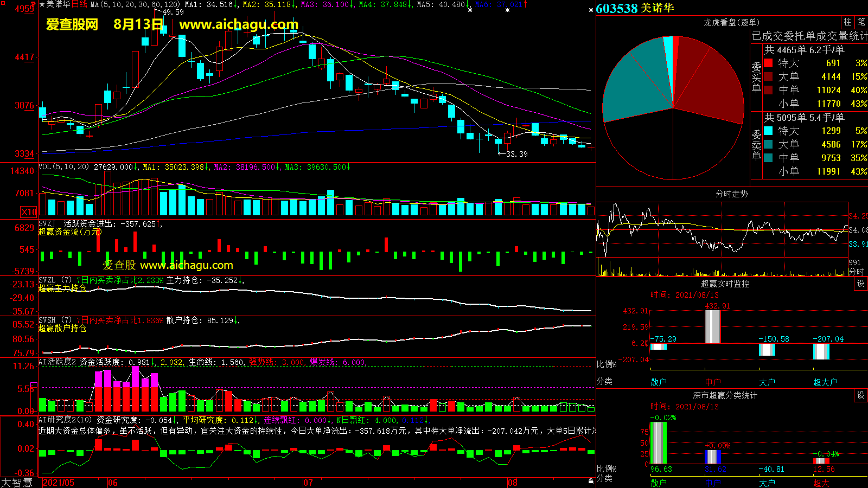This screenshot has height=488, width=868.
Task: Switch 龙虎看盘 to 柱 bar view
Action: [x=847, y=22]
